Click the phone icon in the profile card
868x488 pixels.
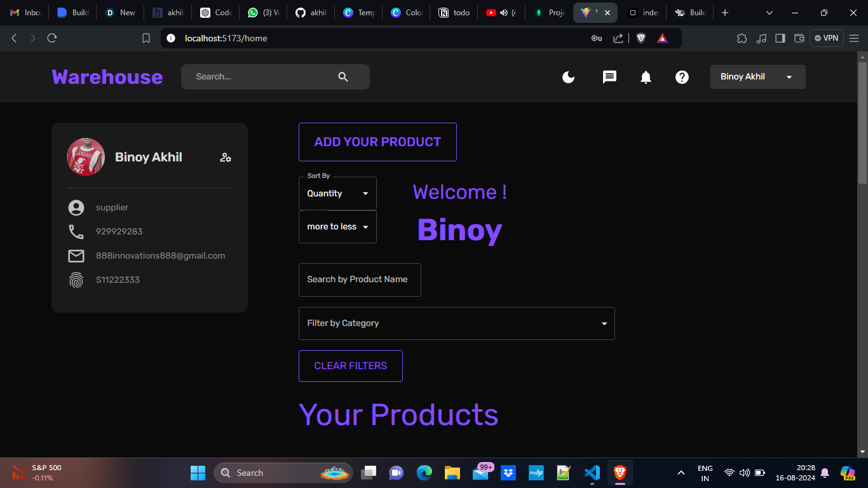76,231
